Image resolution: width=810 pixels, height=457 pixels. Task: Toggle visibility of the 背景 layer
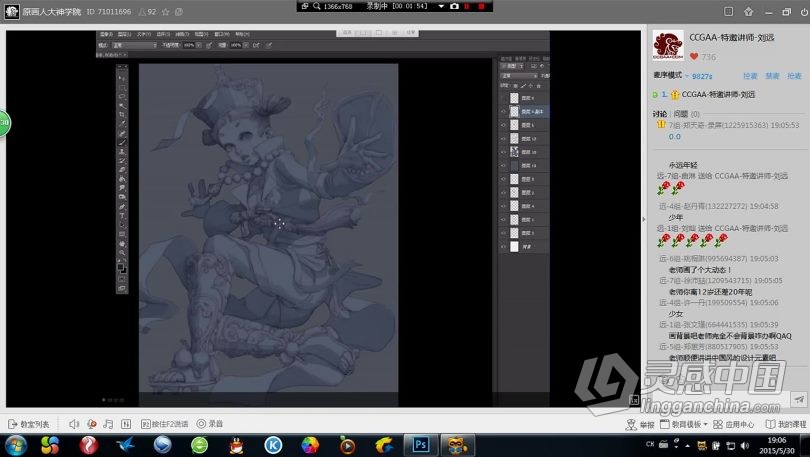coord(503,247)
